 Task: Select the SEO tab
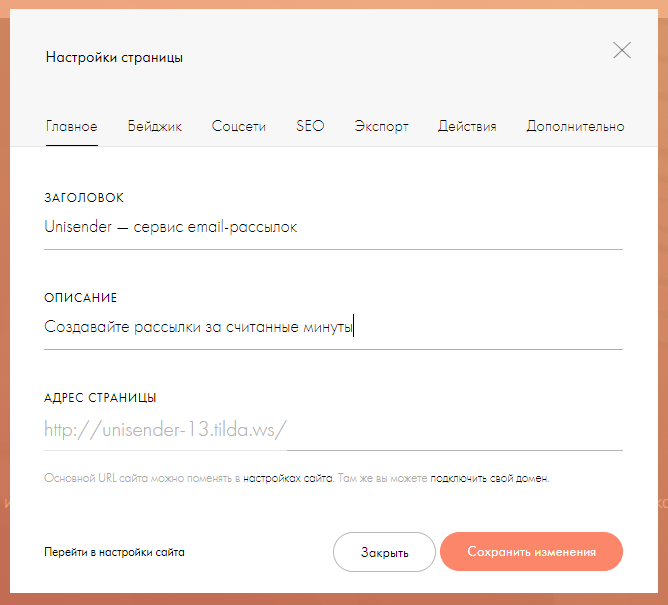(x=310, y=126)
